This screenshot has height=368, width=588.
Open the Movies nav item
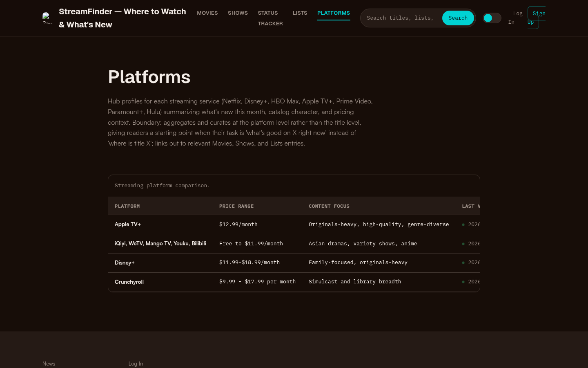point(207,13)
